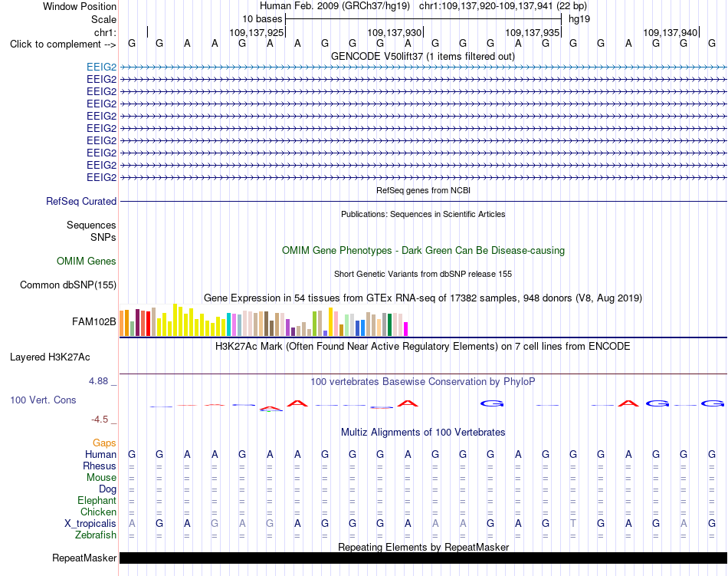Click the Sequences SNPs track label
This screenshot has height=576, width=728.
tap(91, 231)
